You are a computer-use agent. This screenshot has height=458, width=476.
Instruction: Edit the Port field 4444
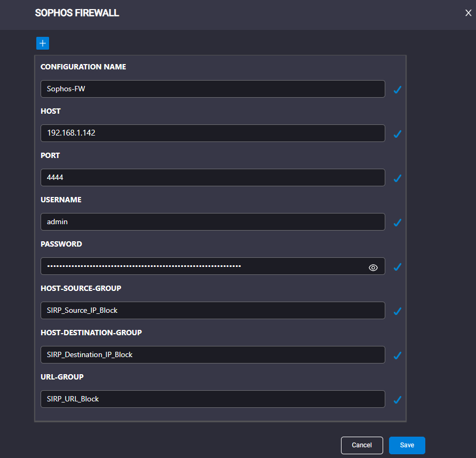213,177
